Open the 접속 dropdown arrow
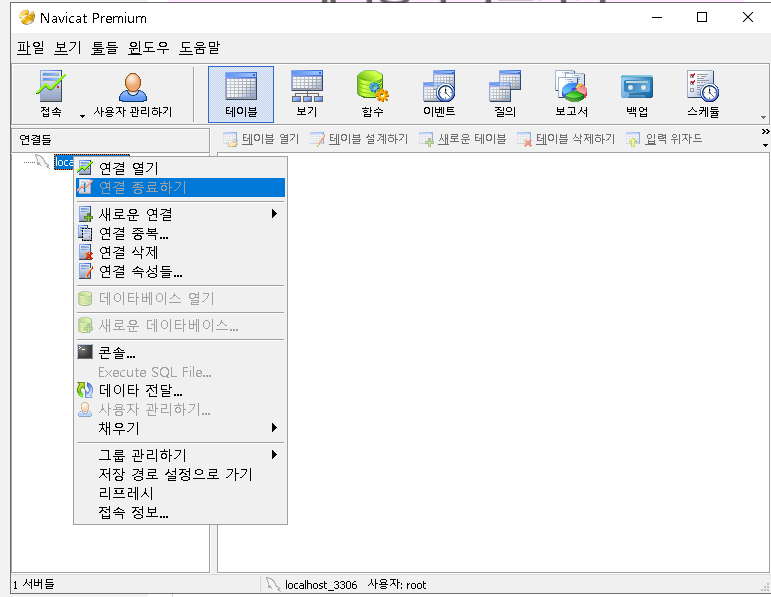 pos(82,116)
